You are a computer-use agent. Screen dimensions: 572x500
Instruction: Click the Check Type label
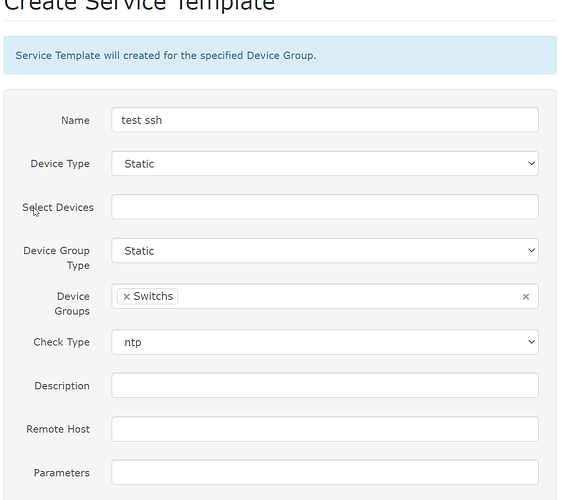pos(61,342)
